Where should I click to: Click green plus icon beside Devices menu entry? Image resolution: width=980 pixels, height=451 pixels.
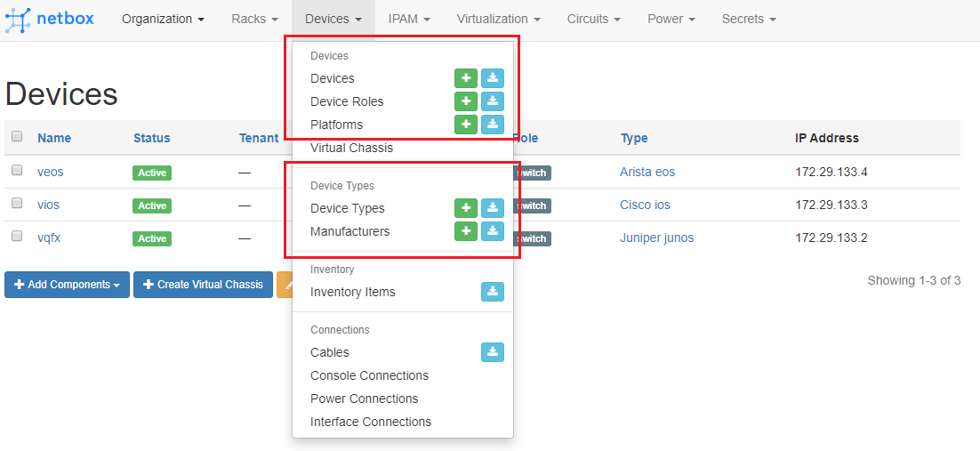(x=465, y=78)
